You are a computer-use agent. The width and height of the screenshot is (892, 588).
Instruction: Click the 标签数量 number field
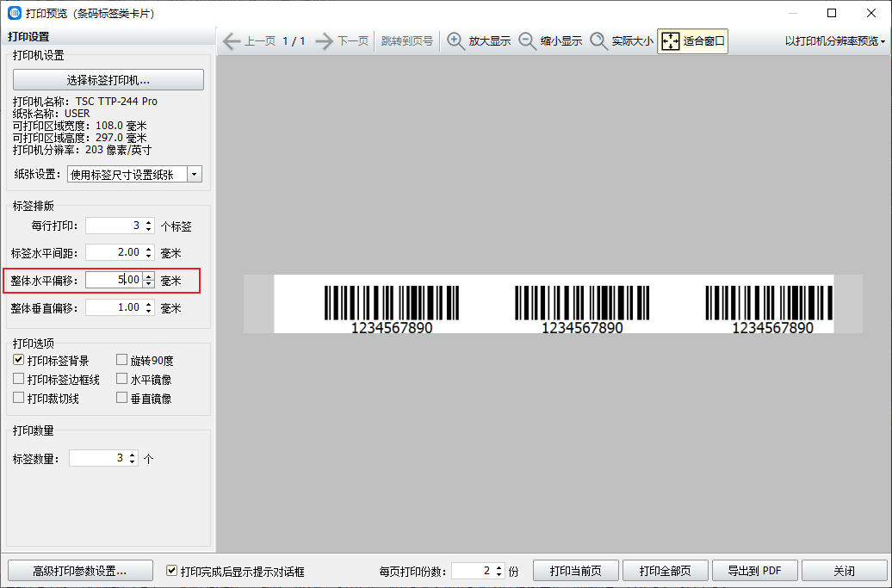tap(98, 458)
